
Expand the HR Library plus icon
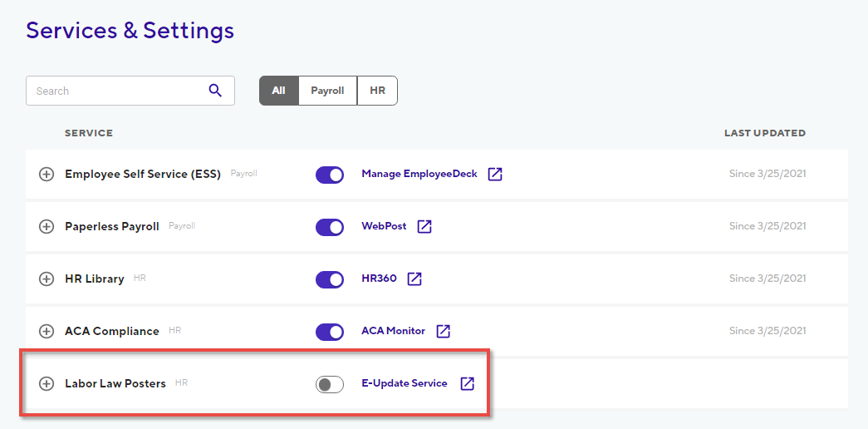click(47, 279)
